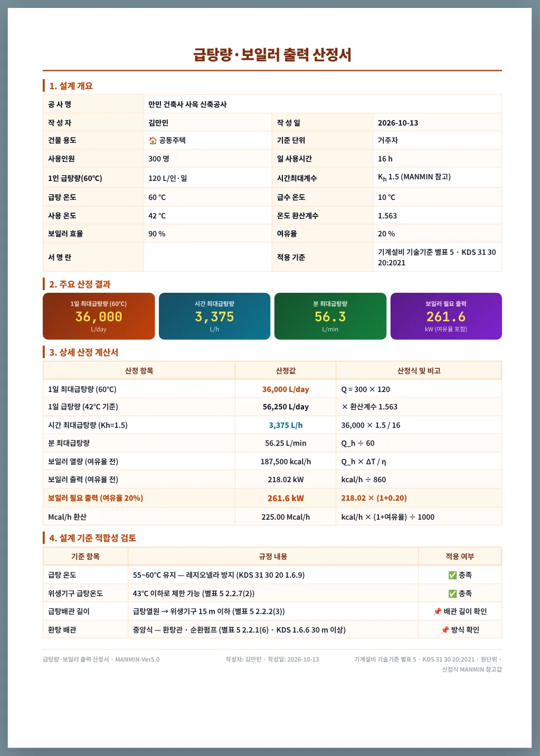Image resolution: width=540 pixels, height=756 pixels.
Task: Click the section heading 2. 주요 산정 결과
Action: tap(80, 284)
